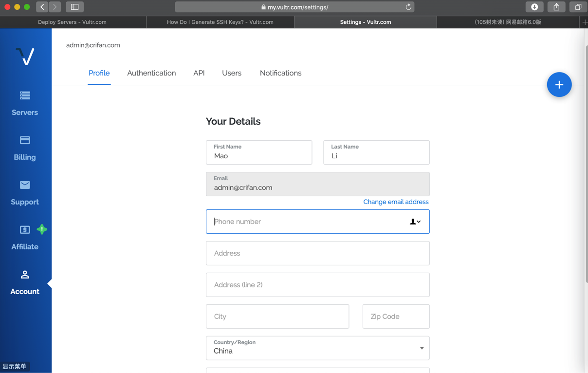
Task: Select the Account sidebar icon
Action: pos(25,282)
